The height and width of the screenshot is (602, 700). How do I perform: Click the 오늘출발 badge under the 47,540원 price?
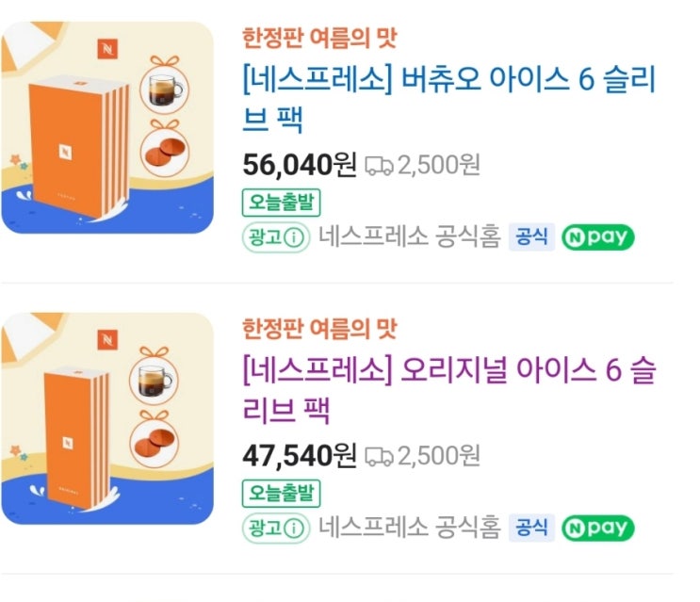(282, 493)
